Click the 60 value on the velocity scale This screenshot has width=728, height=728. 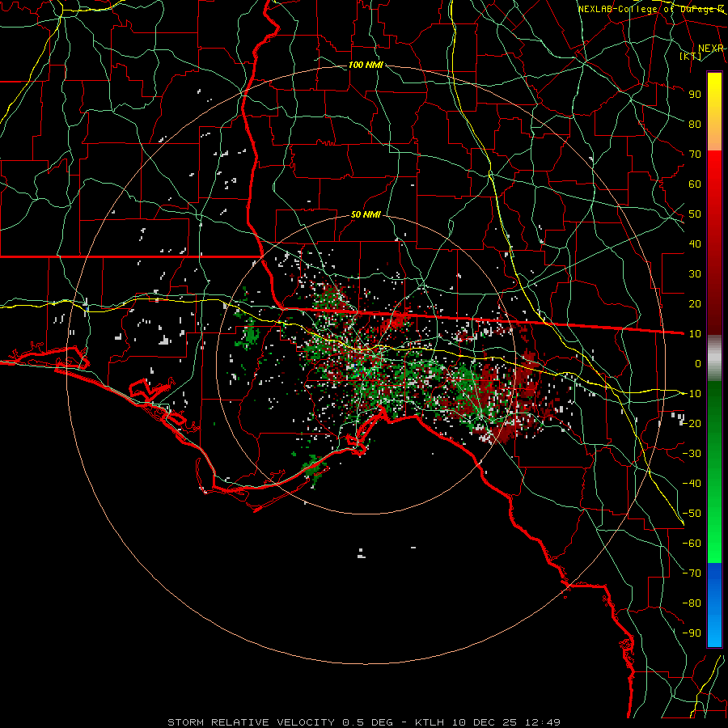tap(695, 184)
